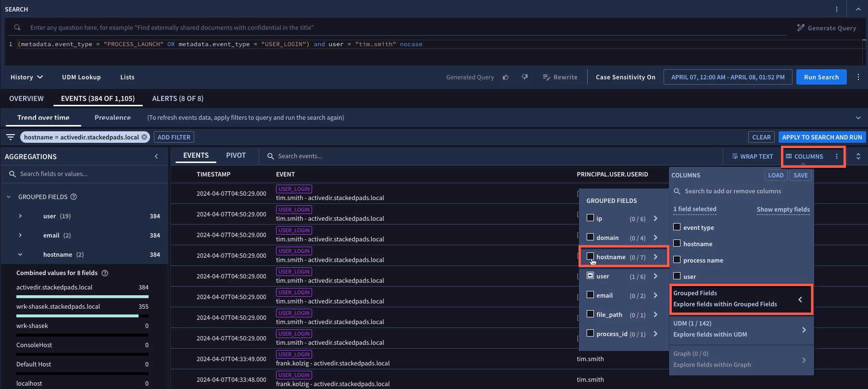Toggle the user (1/6) grouped field checkbox
Image resolution: width=868 pixels, height=389 pixels.
tap(591, 276)
